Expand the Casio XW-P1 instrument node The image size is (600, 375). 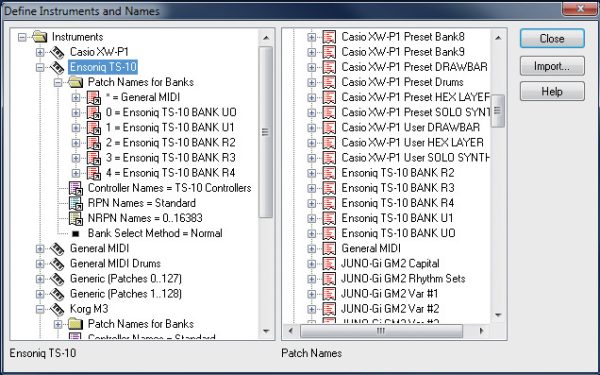40,52
